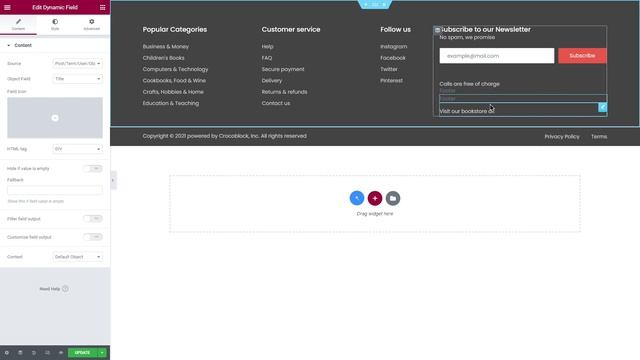Open the Update options arrow
Viewport: 640px width, 360px height.
[102, 353]
